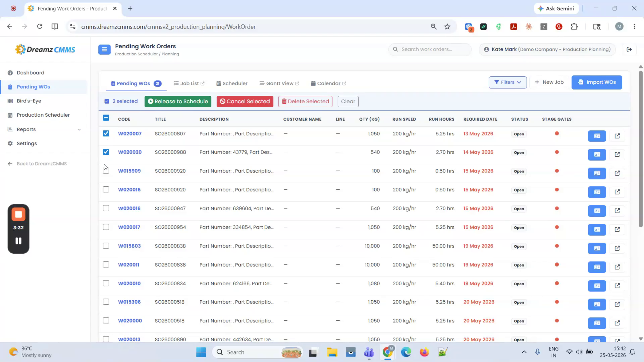The width and height of the screenshot is (644, 362).
Task: Open the Gantt View tab
Action: click(279, 83)
